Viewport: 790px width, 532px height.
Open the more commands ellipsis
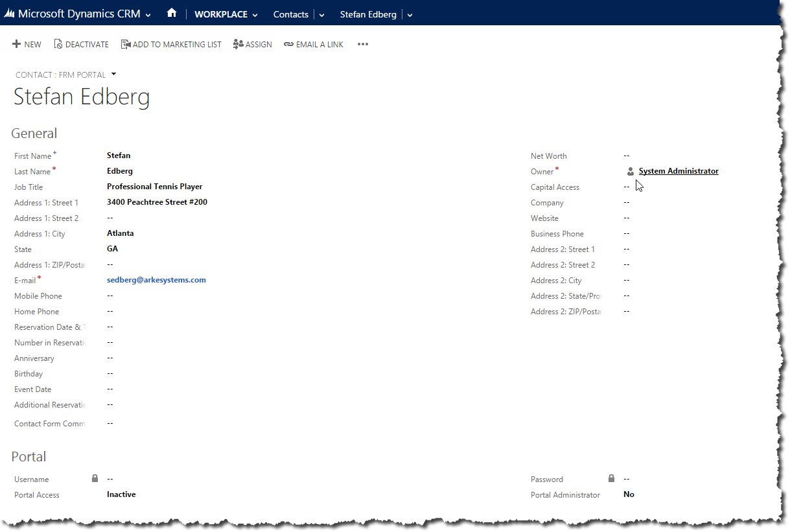tap(363, 44)
